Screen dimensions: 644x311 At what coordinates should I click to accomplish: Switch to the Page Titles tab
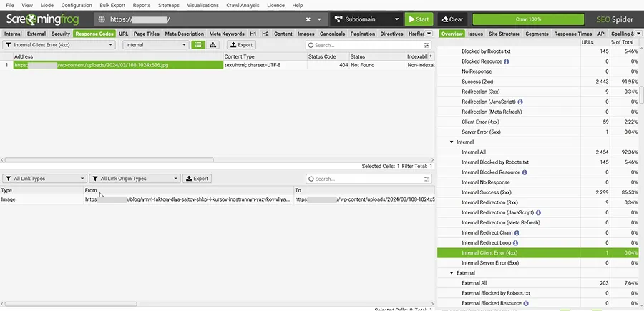[x=147, y=34]
